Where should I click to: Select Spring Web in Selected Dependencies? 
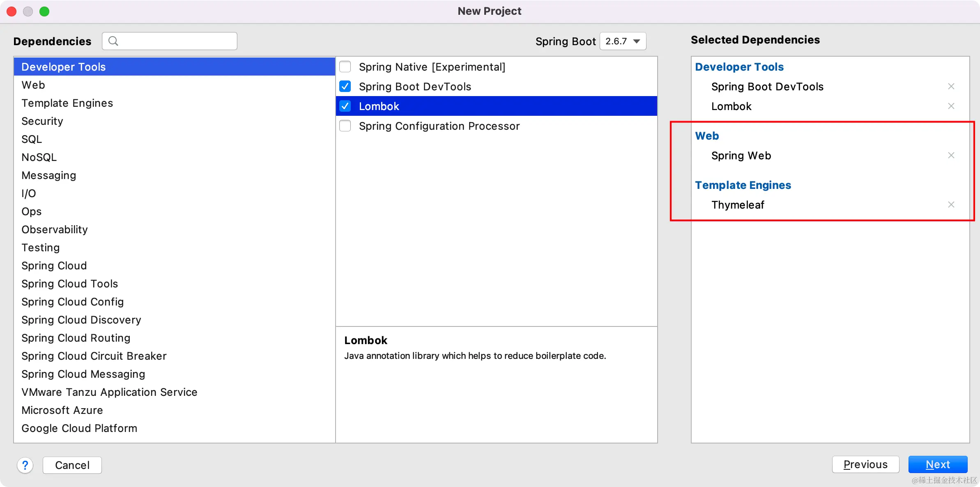(x=741, y=156)
